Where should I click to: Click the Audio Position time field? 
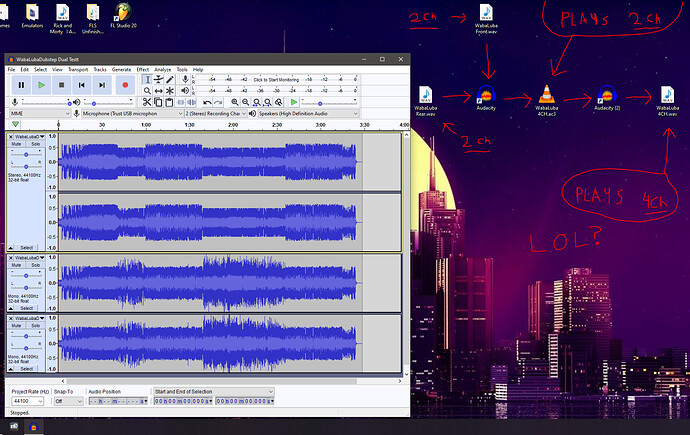(x=118, y=401)
